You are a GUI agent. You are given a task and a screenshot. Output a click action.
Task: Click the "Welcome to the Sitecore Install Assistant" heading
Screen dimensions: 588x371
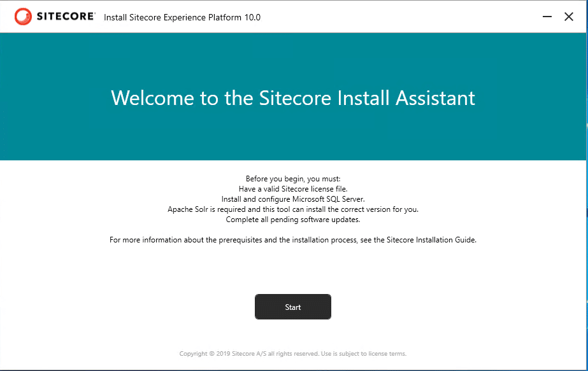(293, 98)
